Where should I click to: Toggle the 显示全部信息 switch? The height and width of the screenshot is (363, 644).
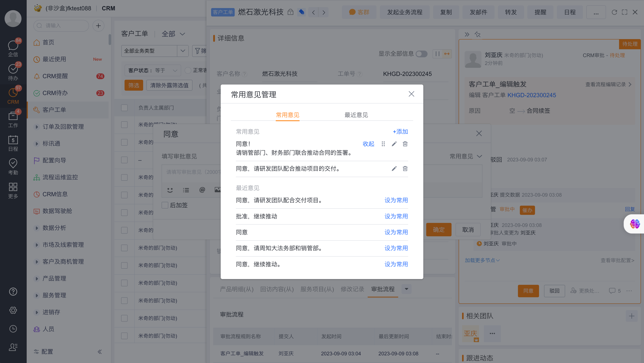(422, 54)
